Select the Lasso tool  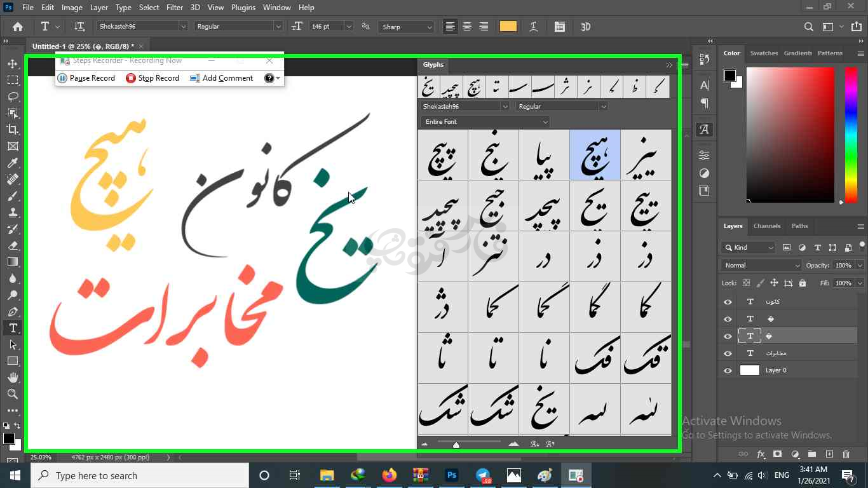coord(13,97)
